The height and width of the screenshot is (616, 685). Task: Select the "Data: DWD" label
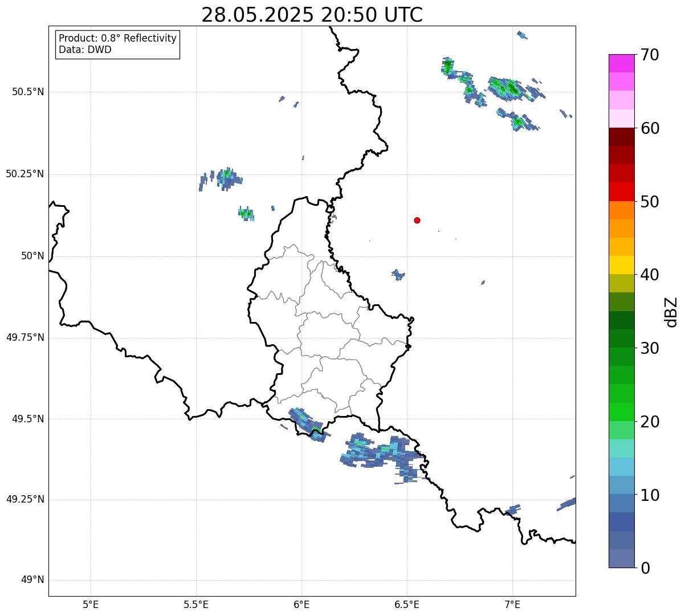(85, 50)
